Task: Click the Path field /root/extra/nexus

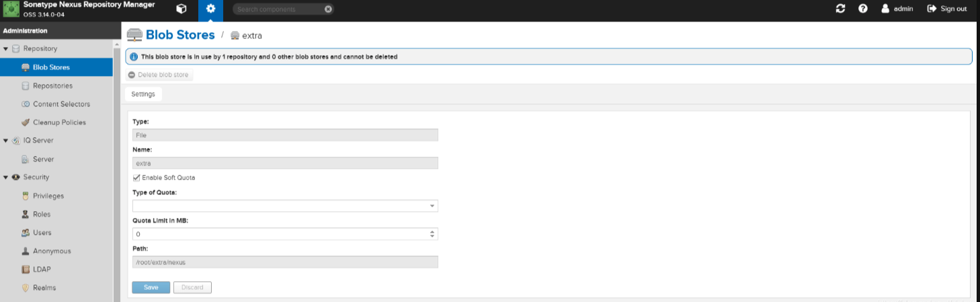Action: 285,262
